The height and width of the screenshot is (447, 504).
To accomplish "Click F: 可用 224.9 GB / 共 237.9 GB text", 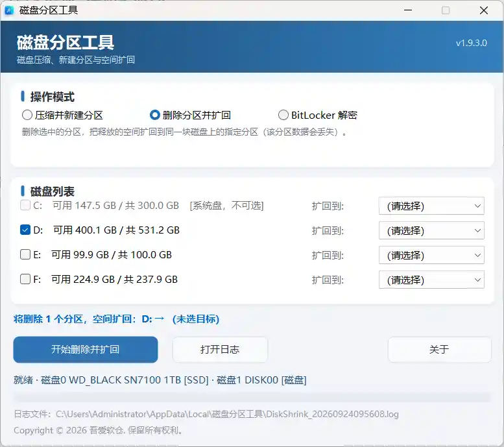I will 106,279.
